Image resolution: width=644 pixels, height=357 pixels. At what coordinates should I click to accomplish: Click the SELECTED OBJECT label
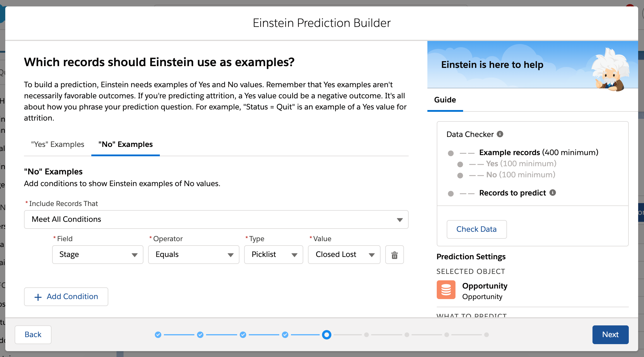(471, 272)
